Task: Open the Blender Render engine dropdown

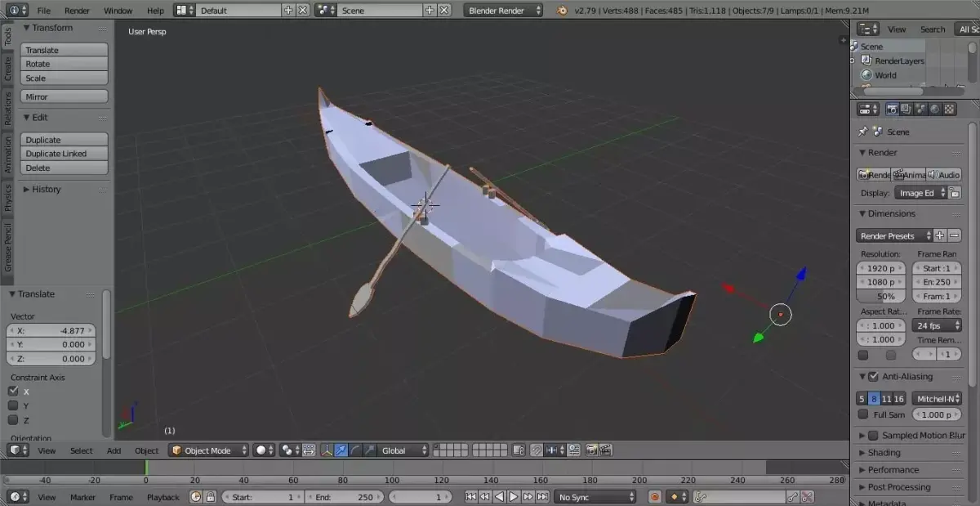Action: point(504,11)
